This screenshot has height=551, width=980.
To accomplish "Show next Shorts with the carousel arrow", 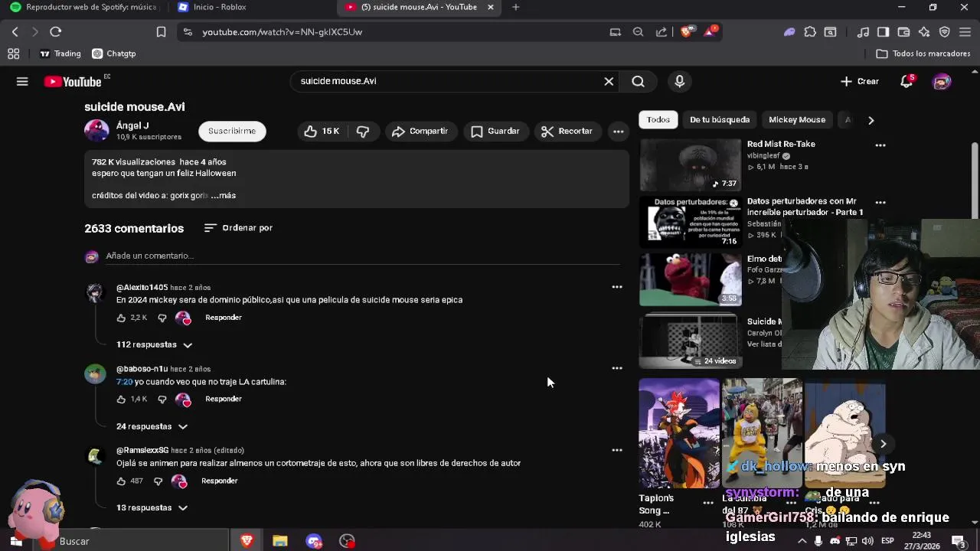I will coord(883,444).
